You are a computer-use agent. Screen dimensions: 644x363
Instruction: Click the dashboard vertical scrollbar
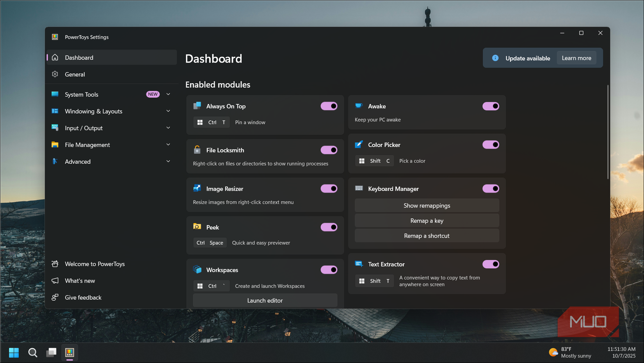click(607, 133)
